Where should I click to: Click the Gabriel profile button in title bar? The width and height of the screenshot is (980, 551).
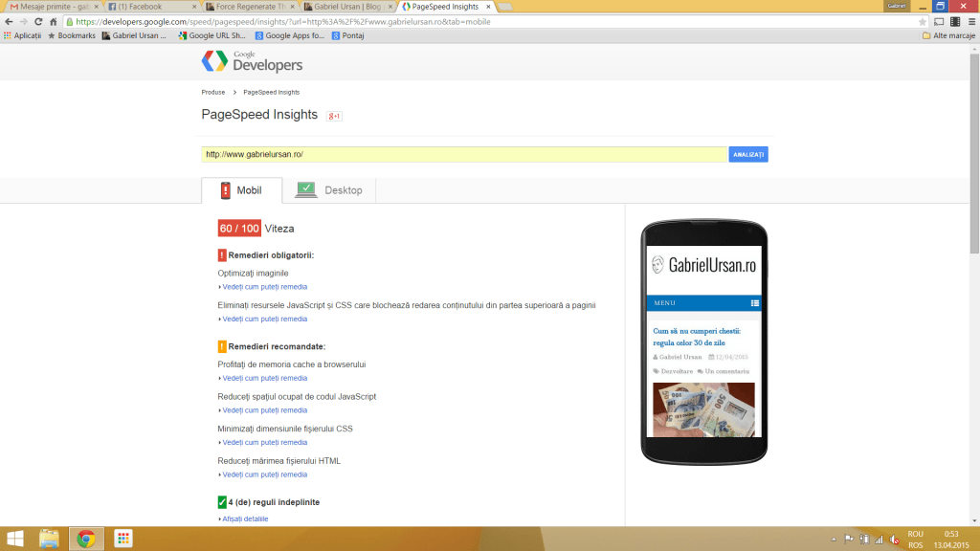(x=896, y=6)
